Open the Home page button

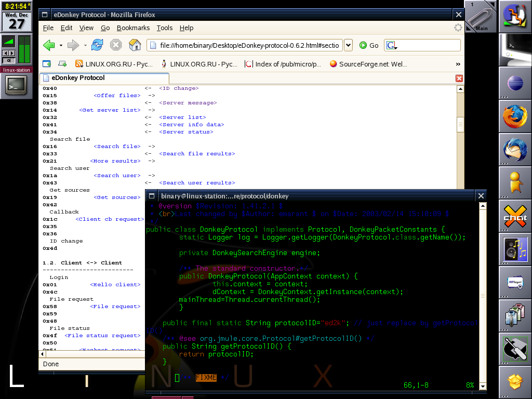point(135,45)
